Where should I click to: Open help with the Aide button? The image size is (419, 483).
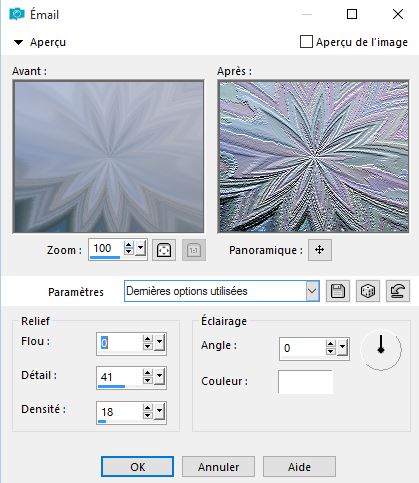(299, 467)
